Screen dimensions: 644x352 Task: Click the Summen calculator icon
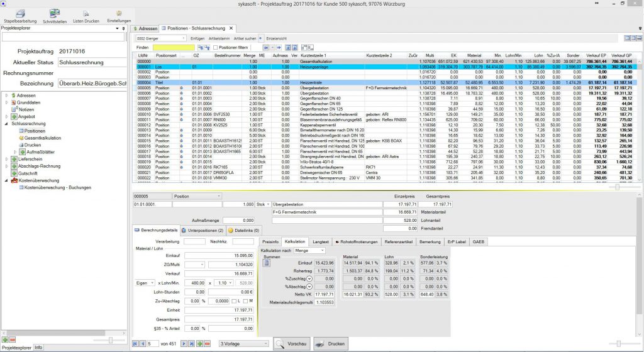pos(267,263)
